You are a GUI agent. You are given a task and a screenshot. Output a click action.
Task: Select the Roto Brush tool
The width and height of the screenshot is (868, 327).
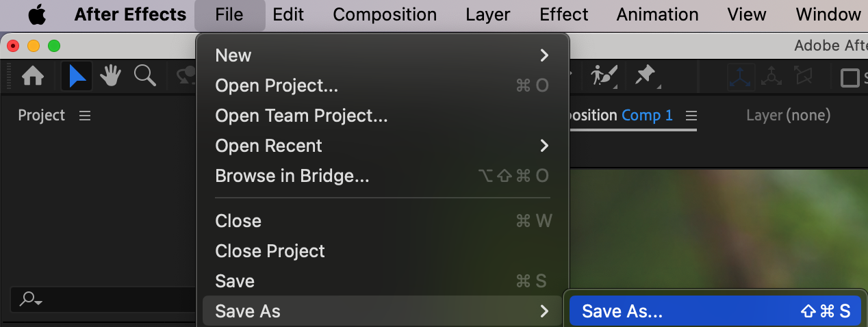[x=604, y=75]
